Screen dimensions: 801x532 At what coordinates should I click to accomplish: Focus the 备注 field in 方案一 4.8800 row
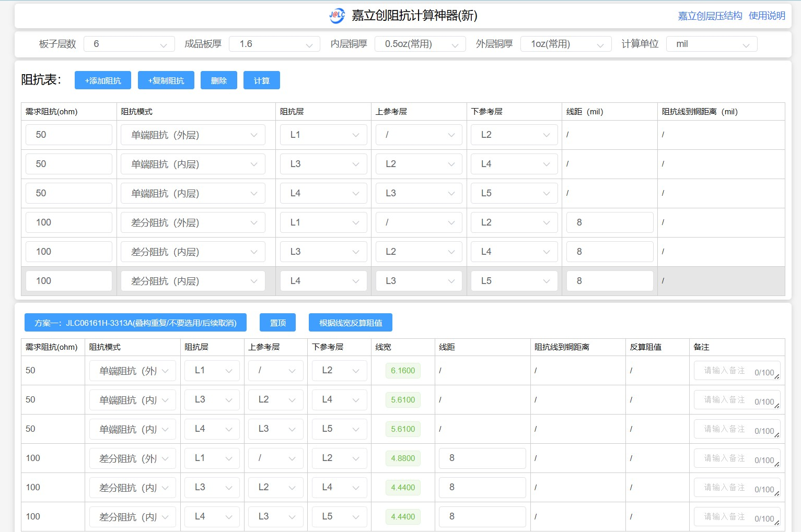[737, 458]
